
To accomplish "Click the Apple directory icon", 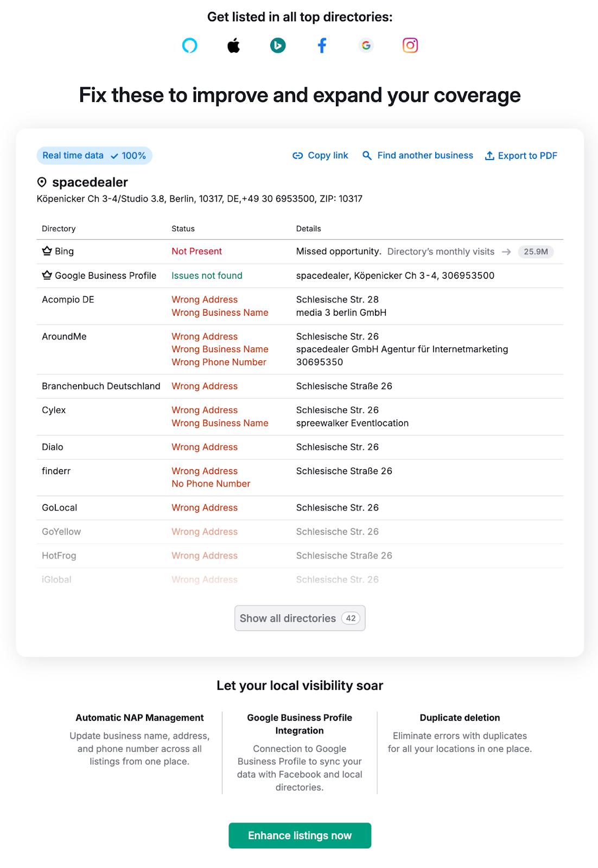I will click(x=234, y=46).
